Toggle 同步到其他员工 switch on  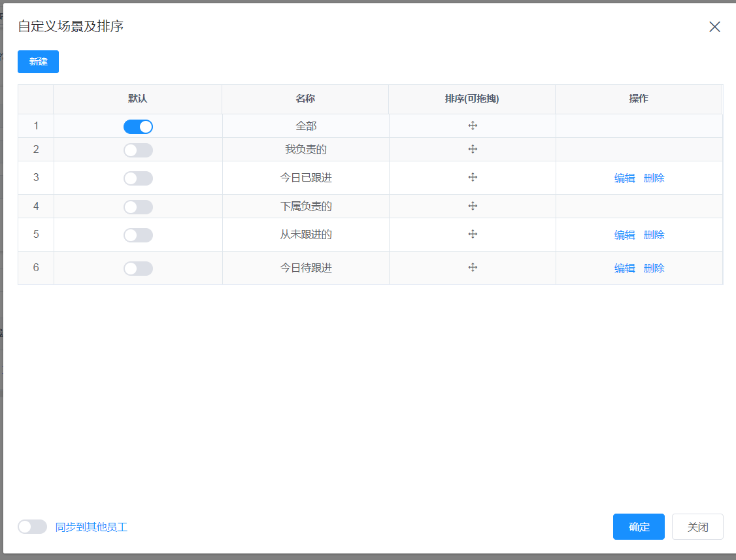coord(32,527)
